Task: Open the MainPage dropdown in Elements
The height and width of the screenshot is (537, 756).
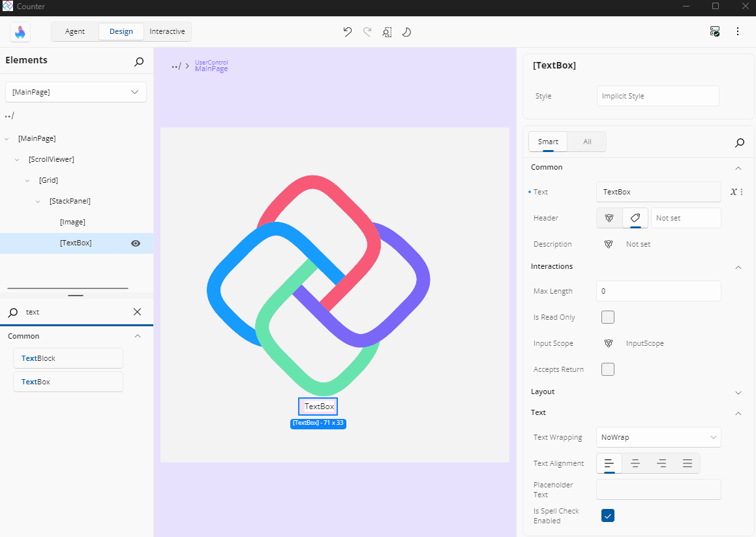Action: coord(76,92)
